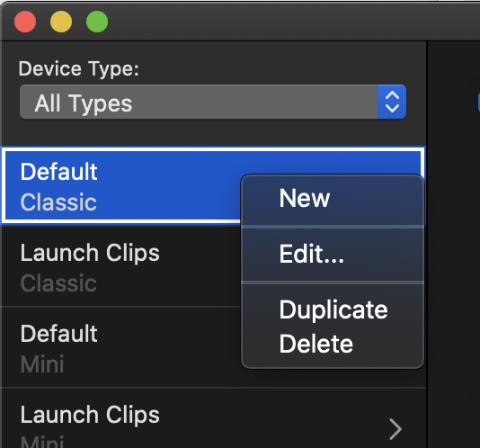Choose Duplicate from the context menu
This screenshot has width=480, height=448.
pyautogui.click(x=333, y=309)
